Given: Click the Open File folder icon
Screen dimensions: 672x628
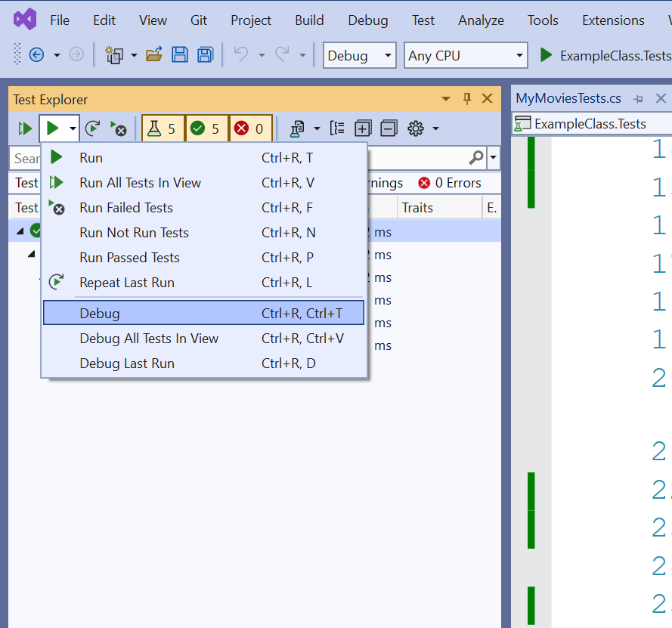Looking at the screenshot, I should pyautogui.click(x=154, y=55).
